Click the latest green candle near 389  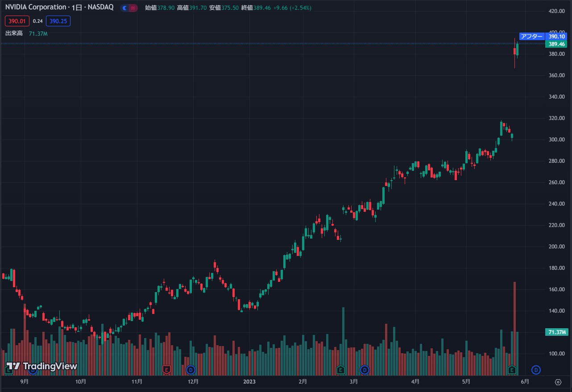tap(518, 49)
